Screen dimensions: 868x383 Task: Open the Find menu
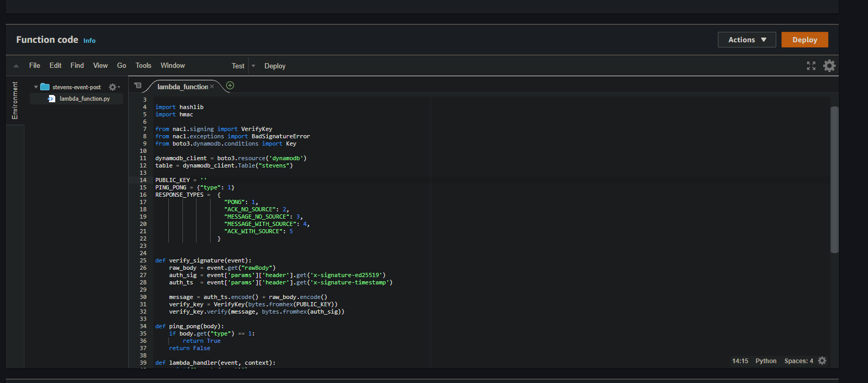tap(77, 65)
